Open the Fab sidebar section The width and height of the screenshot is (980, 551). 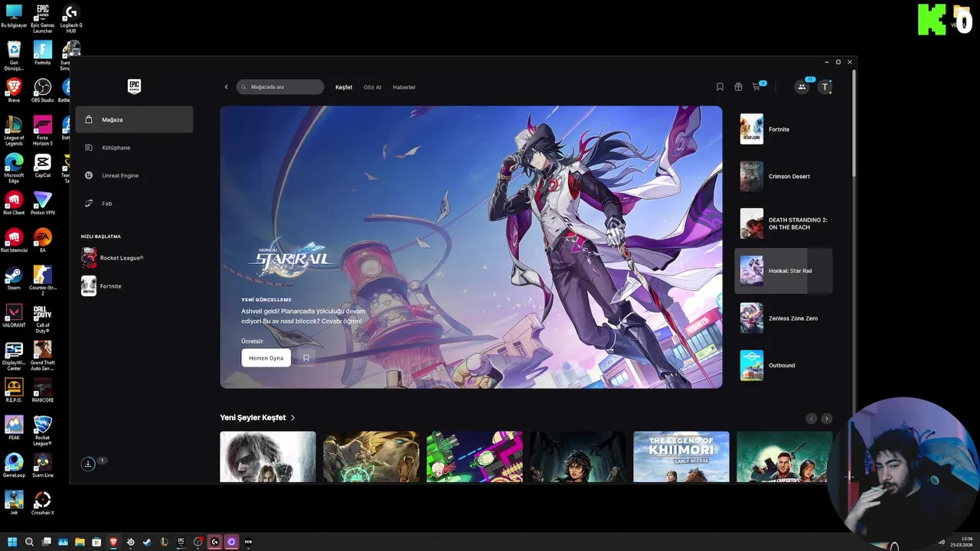coord(134,204)
